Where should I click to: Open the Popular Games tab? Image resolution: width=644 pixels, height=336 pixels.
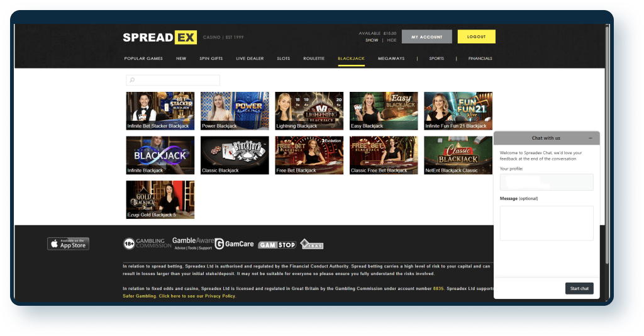143,59
